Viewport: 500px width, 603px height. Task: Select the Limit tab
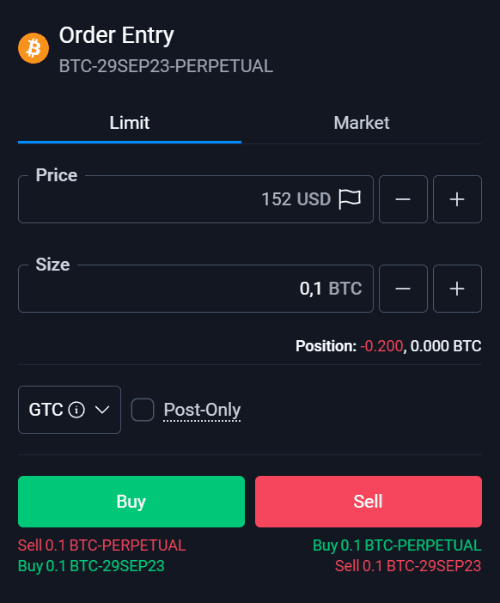[x=130, y=123]
